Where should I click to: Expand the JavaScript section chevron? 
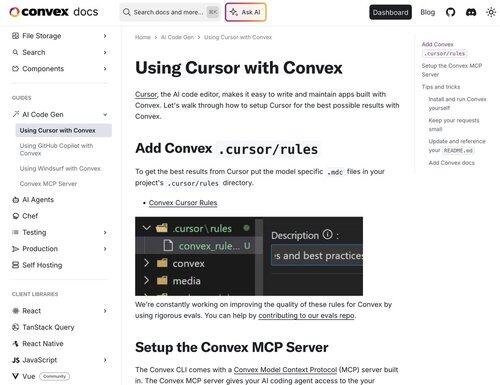tap(105, 360)
